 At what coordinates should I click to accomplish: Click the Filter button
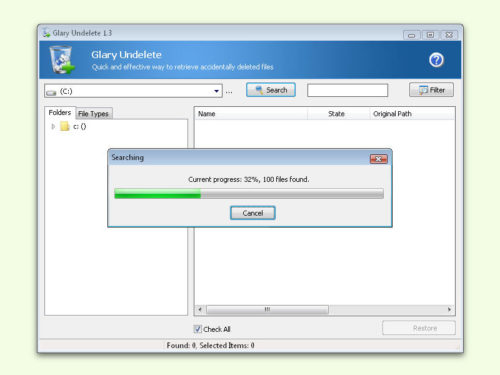[431, 90]
